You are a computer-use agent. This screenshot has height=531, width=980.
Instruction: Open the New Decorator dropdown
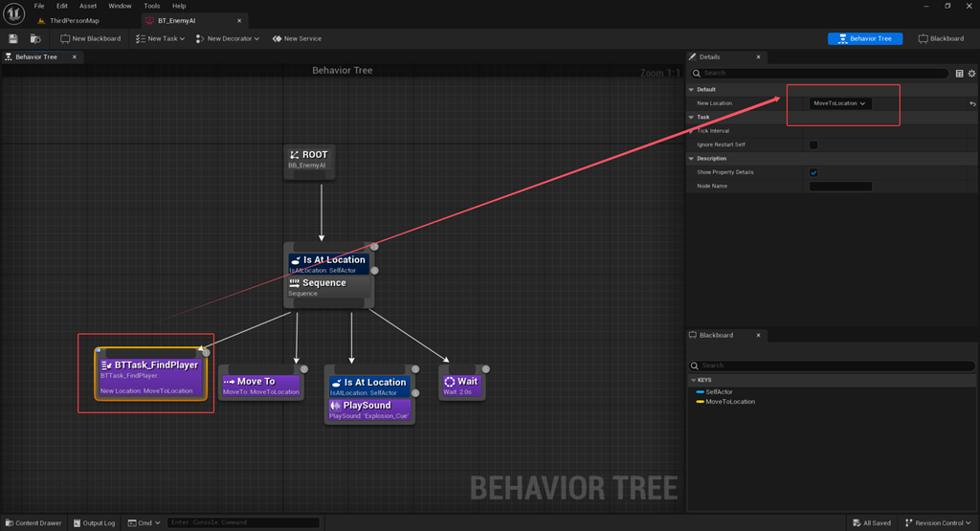[x=227, y=38]
